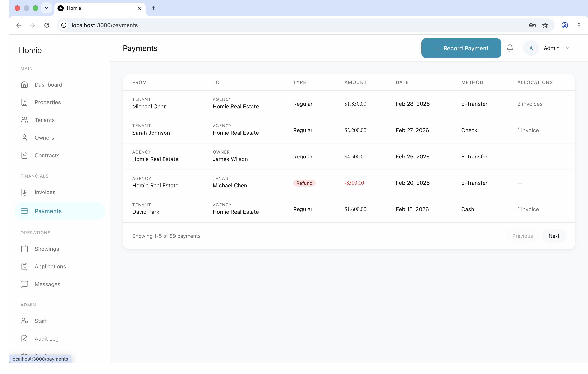The height and width of the screenshot is (374, 588).
Task: Open the Sarah Johnson payment row
Action: (x=349, y=130)
